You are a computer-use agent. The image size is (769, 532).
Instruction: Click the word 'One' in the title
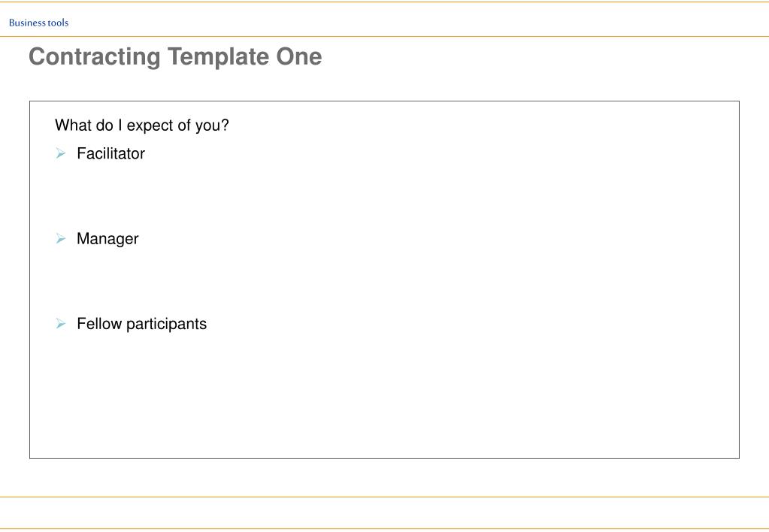click(299, 57)
